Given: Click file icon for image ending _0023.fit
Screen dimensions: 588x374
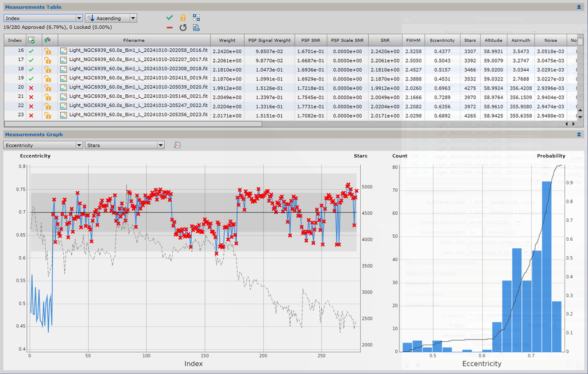Looking at the screenshot, I should (64, 115).
